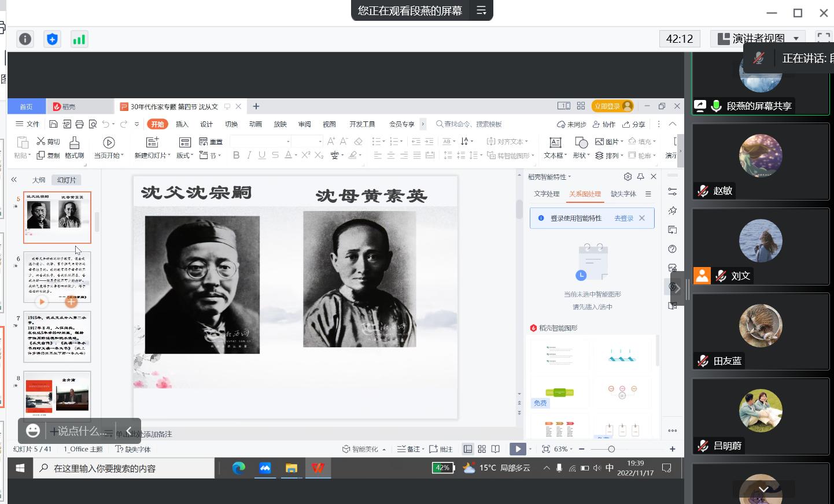Open Microsoft Edge from the taskbar
The width and height of the screenshot is (834, 504).
tap(238, 468)
